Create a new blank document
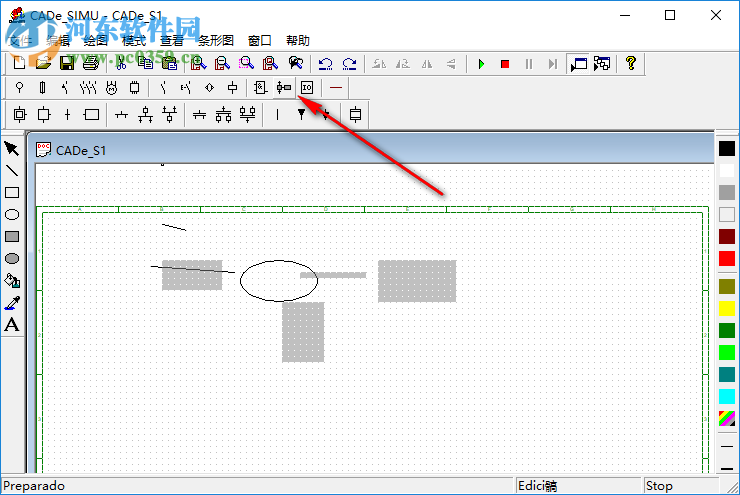Screen dimensions: 740x495 point(19,63)
